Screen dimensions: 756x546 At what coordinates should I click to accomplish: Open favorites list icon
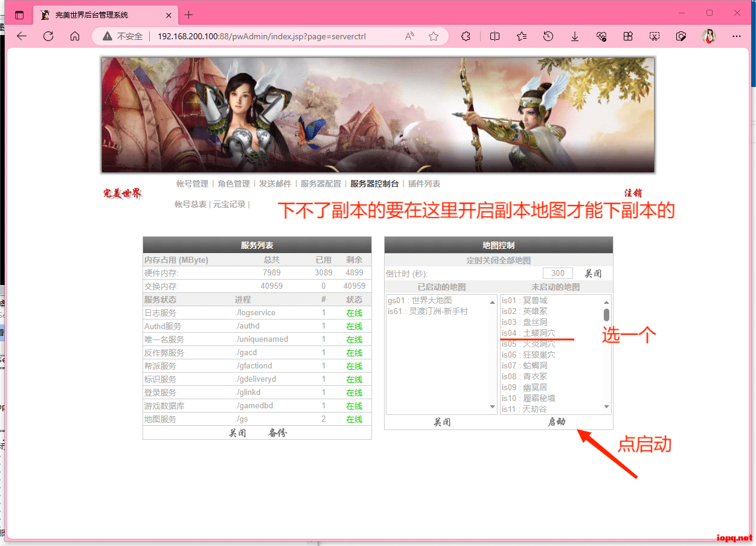click(522, 36)
